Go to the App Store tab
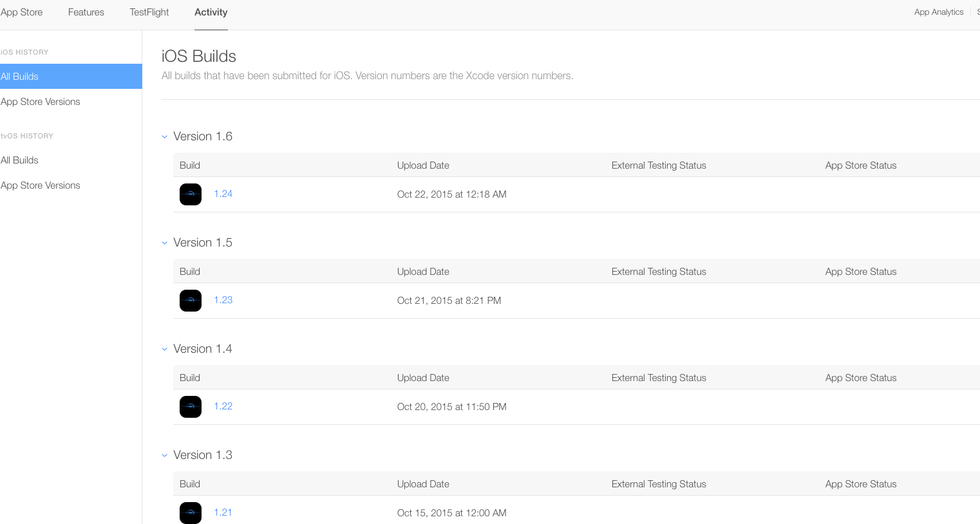The image size is (980, 524). tap(22, 12)
